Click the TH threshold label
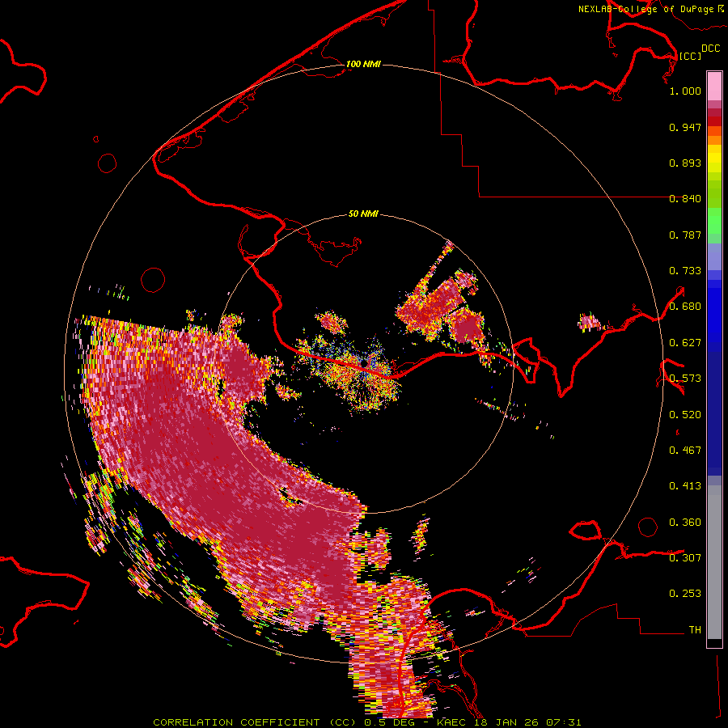This screenshot has height=728, width=728. tap(695, 630)
